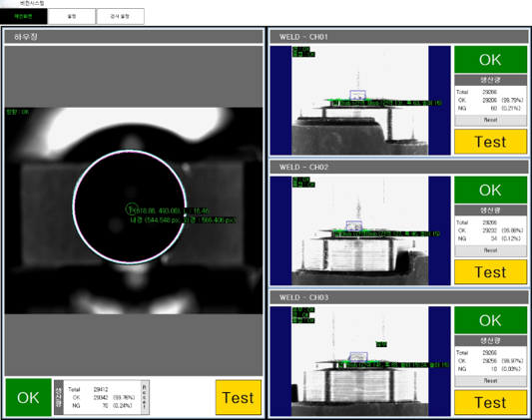Click Test button in 하우징 panel

point(239,397)
